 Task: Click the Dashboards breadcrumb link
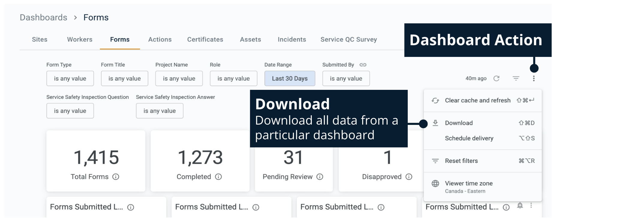tap(43, 17)
